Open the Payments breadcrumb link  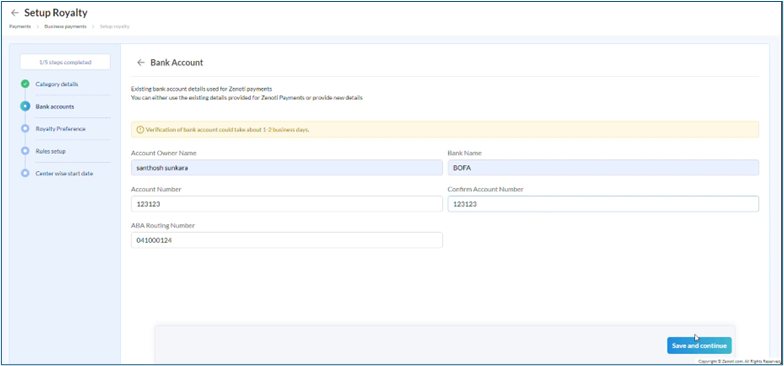pos(20,26)
